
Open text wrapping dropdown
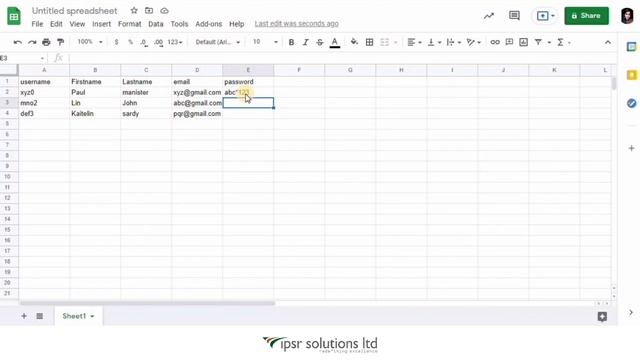[x=453, y=42]
